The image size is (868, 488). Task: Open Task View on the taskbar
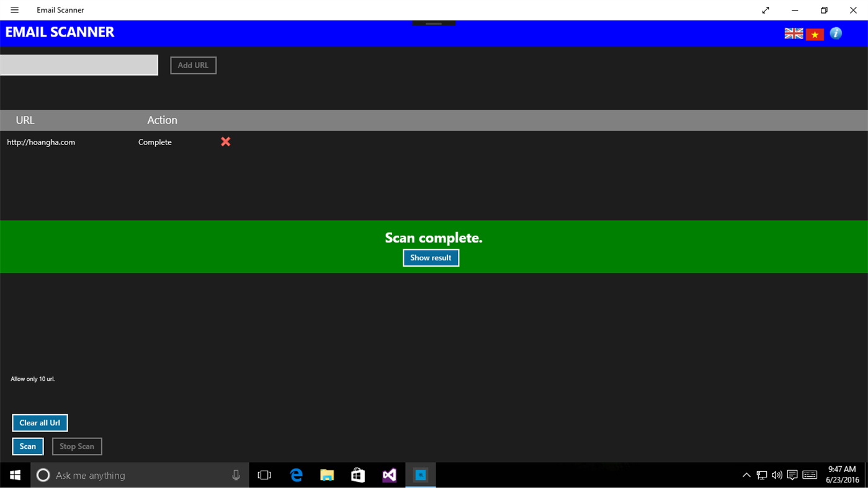pos(264,475)
